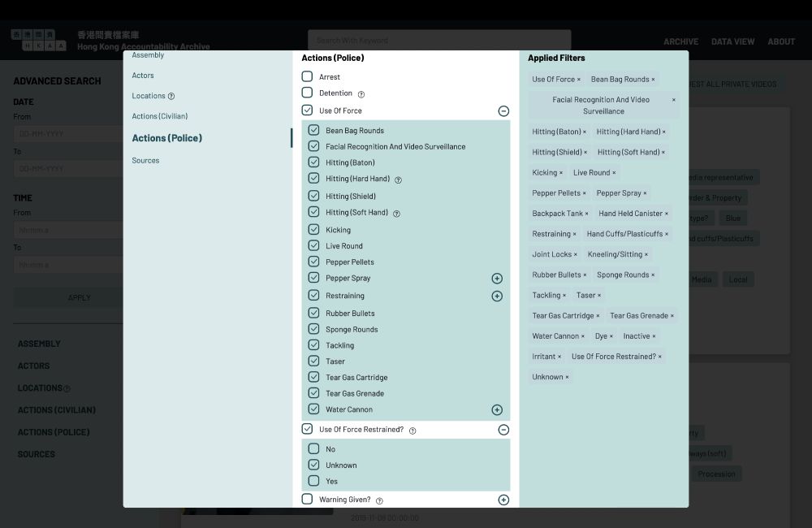
Task: Show help for Detention option
Action: click(x=361, y=94)
